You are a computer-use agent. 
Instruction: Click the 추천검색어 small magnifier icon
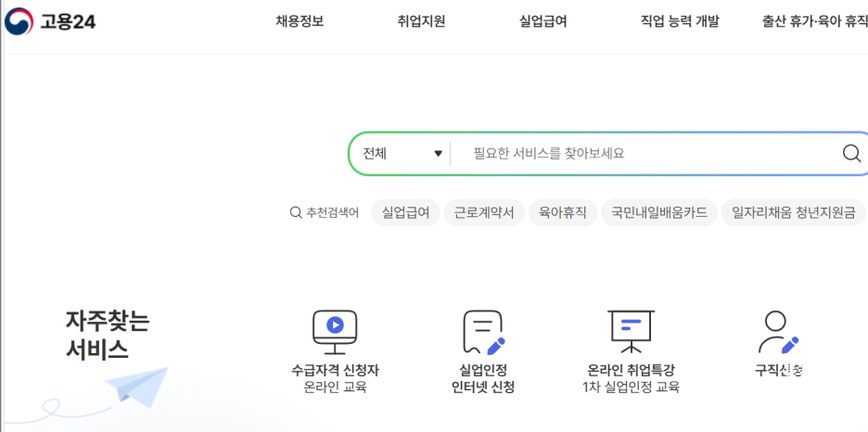coord(296,213)
